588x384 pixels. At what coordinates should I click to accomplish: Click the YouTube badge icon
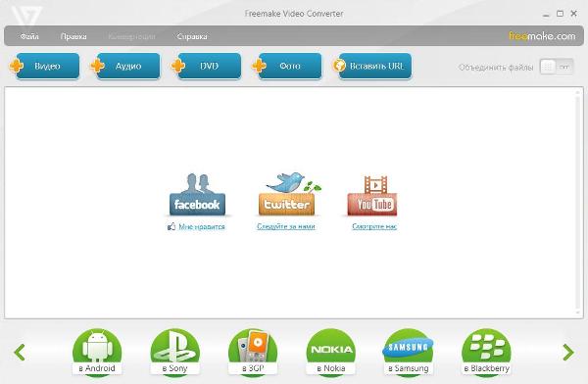click(x=372, y=196)
